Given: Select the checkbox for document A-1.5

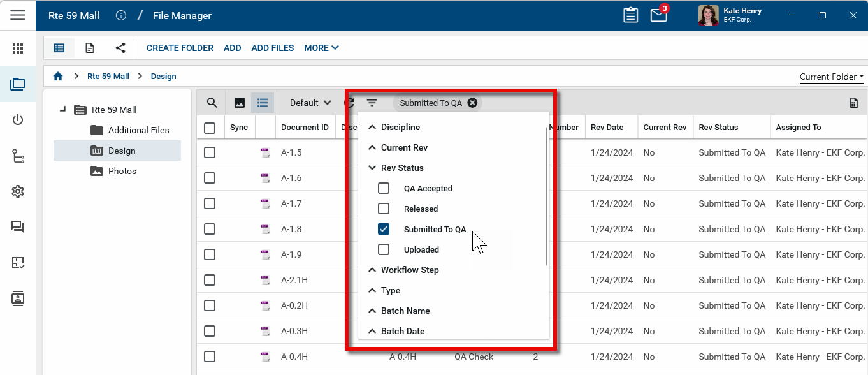Looking at the screenshot, I should pos(210,152).
